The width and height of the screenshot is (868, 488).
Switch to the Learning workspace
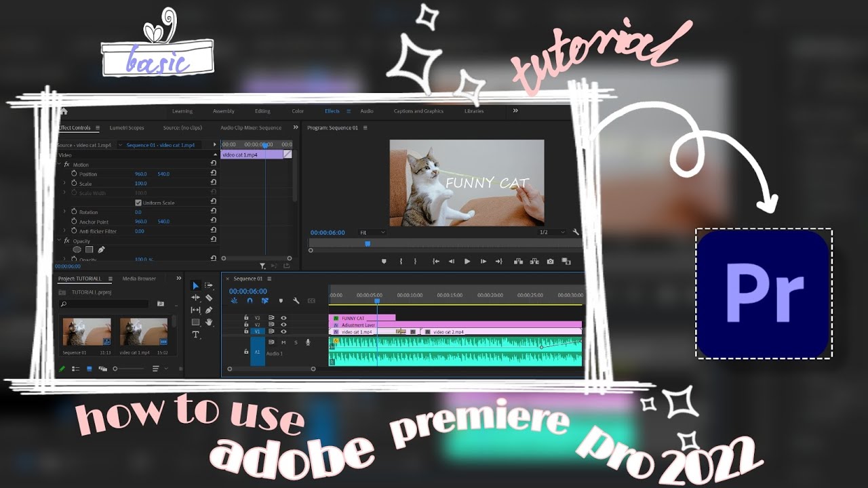pos(182,111)
